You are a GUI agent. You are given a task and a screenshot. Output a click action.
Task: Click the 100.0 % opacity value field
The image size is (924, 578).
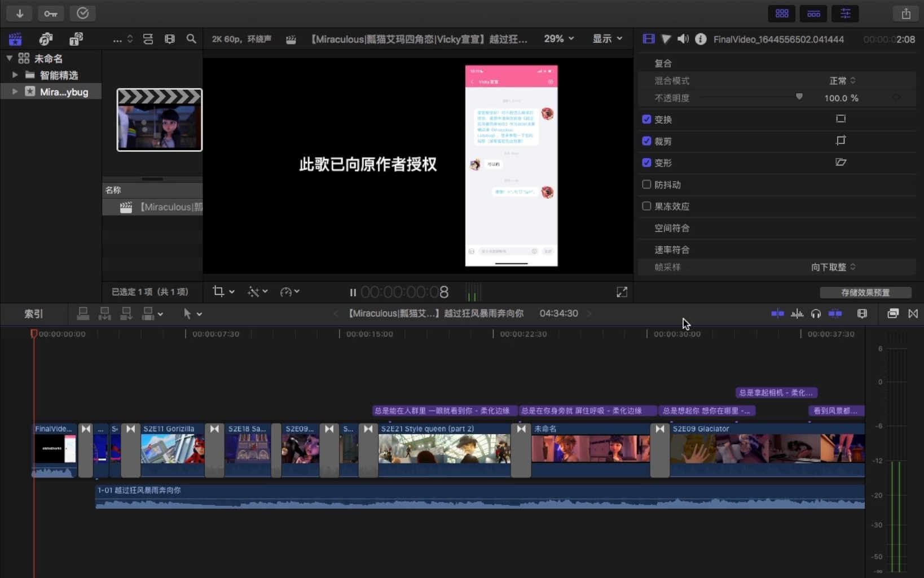click(x=841, y=98)
